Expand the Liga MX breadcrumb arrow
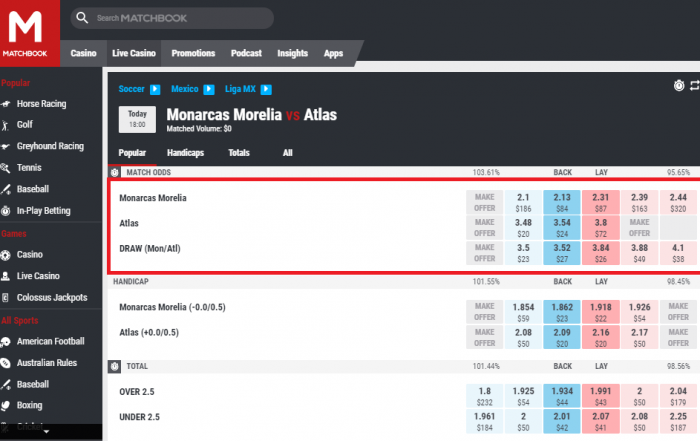The width and height of the screenshot is (700, 441). pyautogui.click(x=266, y=89)
